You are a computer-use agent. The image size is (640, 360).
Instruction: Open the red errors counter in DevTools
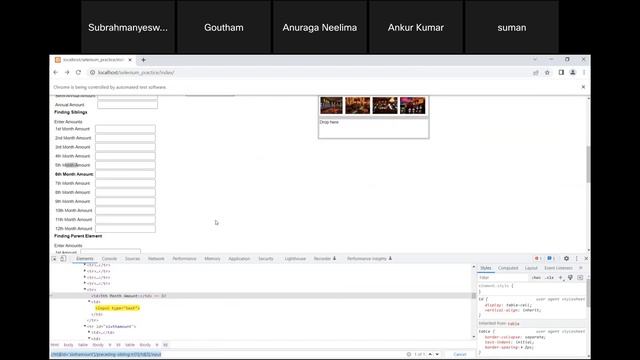(538, 258)
